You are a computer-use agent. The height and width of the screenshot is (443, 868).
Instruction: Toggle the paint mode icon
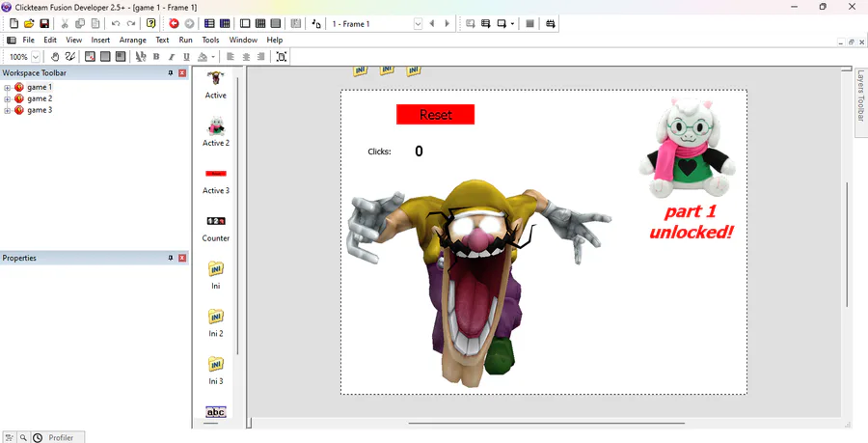click(x=70, y=57)
